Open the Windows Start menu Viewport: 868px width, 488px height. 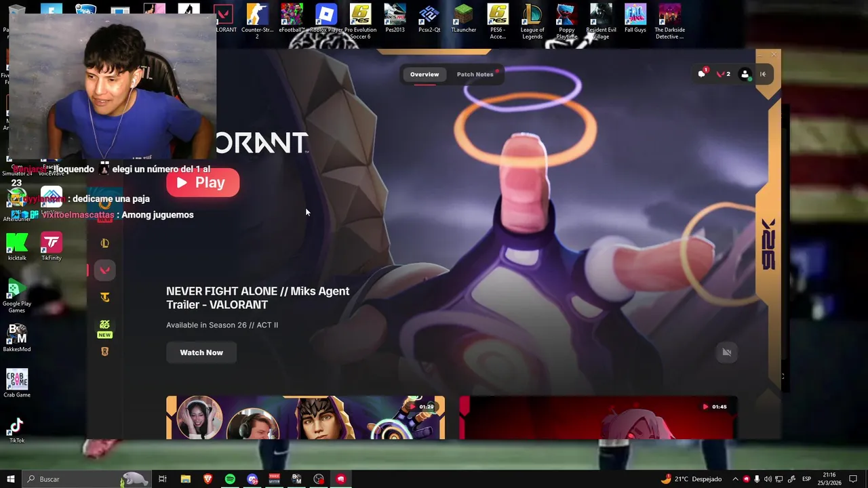tap(10, 479)
